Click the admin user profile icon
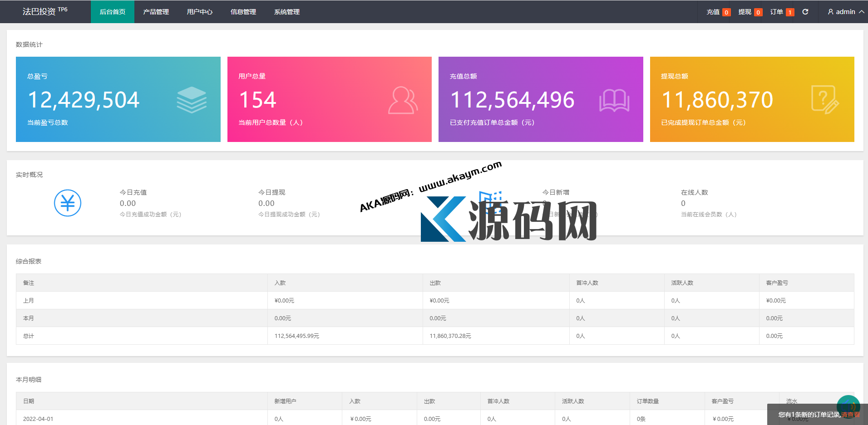The width and height of the screenshot is (868, 425). coord(831,12)
